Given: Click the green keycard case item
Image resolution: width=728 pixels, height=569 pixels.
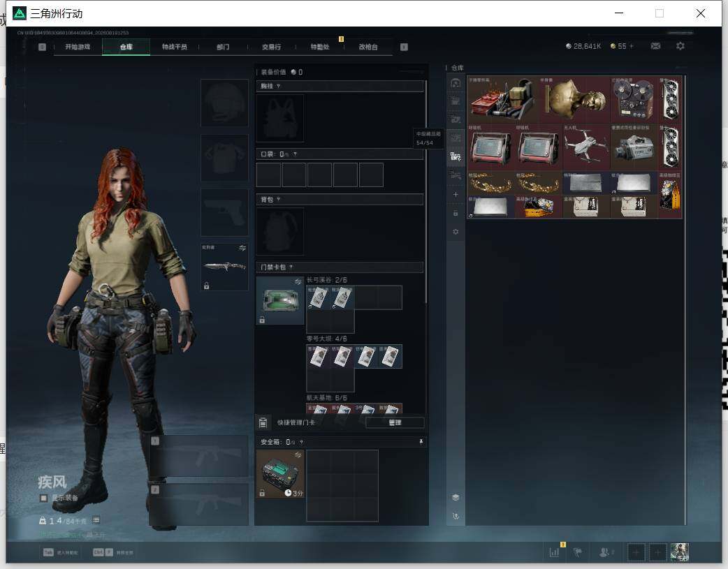Looking at the screenshot, I should (x=280, y=300).
